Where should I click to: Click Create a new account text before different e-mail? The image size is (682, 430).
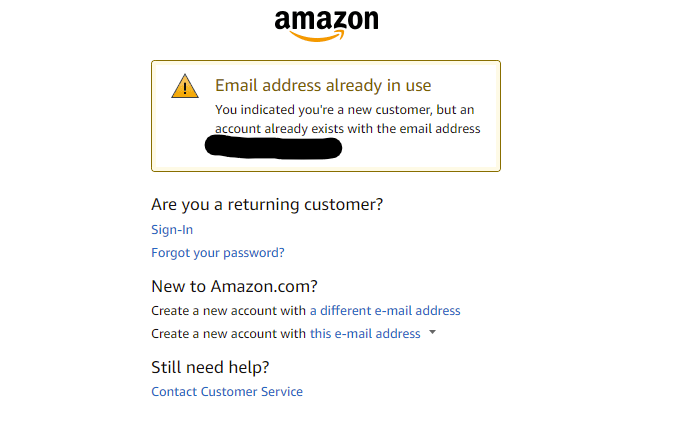tap(228, 311)
